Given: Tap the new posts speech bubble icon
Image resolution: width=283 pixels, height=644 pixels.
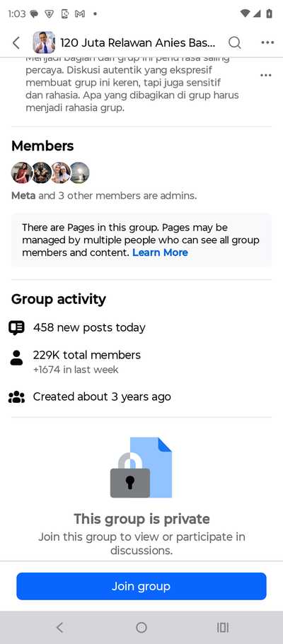Looking at the screenshot, I should pyautogui.click(x=16, y=328).
